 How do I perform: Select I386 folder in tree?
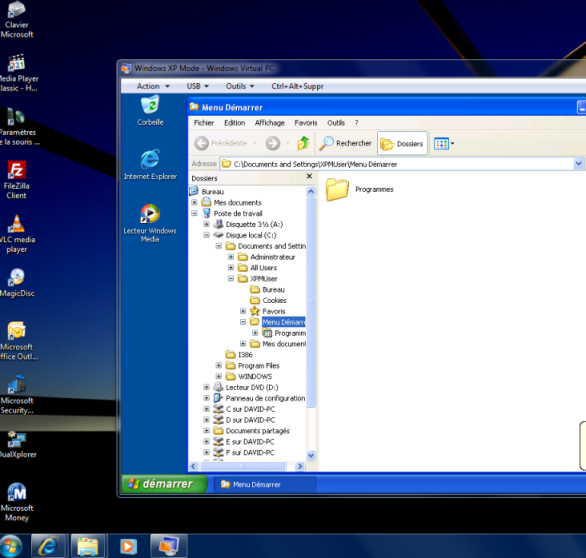click(x=239, y=355)
